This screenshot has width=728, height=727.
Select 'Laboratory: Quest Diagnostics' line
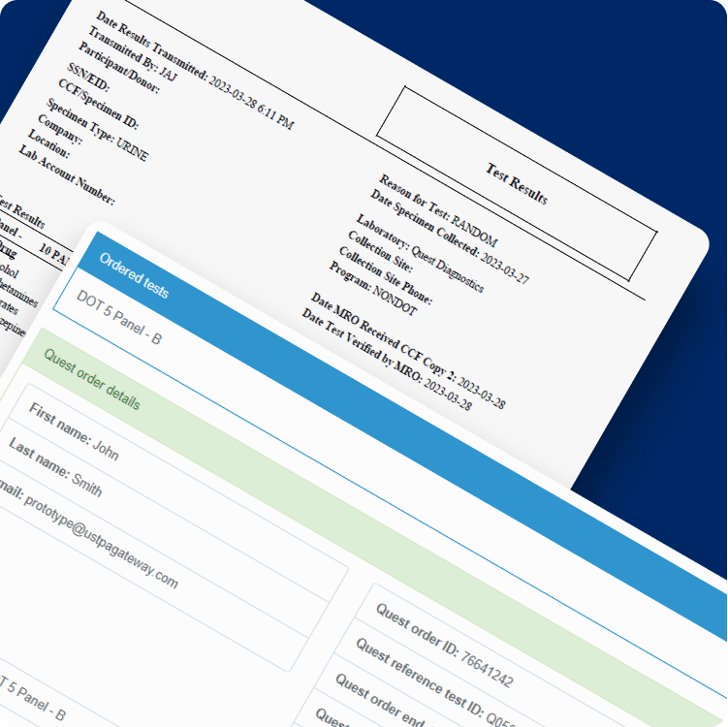click(x=420, y=253)
